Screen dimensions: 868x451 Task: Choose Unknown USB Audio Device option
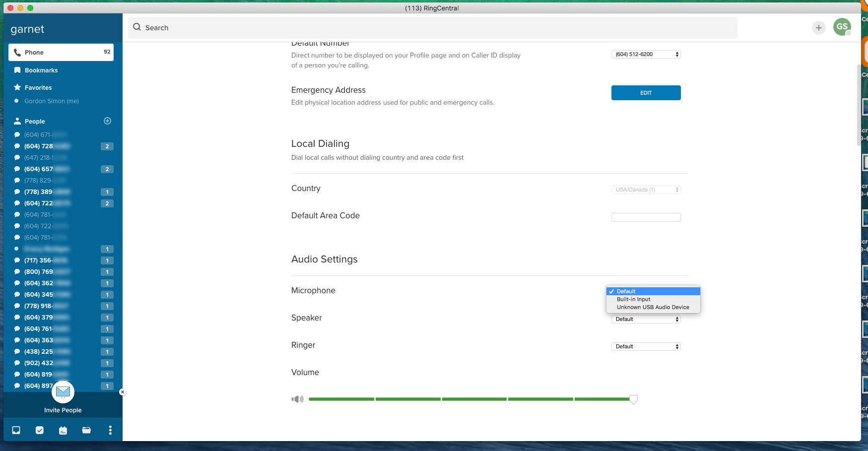653,307
